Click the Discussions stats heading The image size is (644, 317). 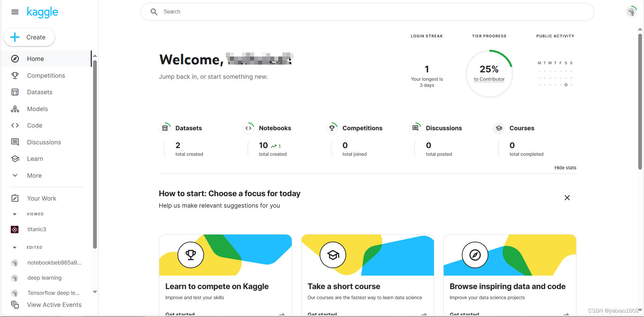pos(444,128)
